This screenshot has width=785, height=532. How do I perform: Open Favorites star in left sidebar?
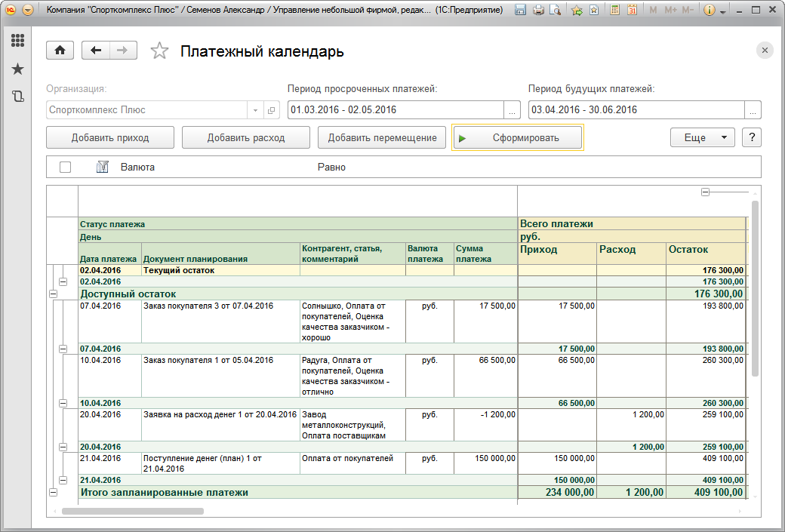[17, 69]
